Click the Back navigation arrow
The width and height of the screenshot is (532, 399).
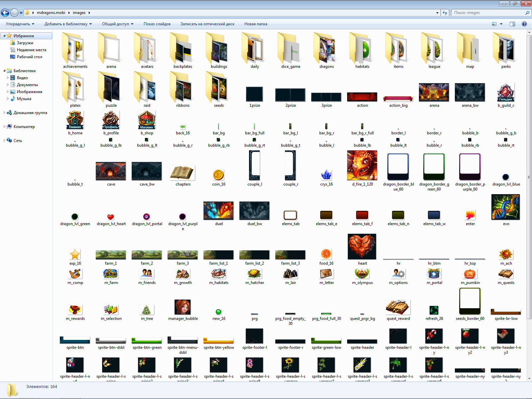click(x=5, y=13)
